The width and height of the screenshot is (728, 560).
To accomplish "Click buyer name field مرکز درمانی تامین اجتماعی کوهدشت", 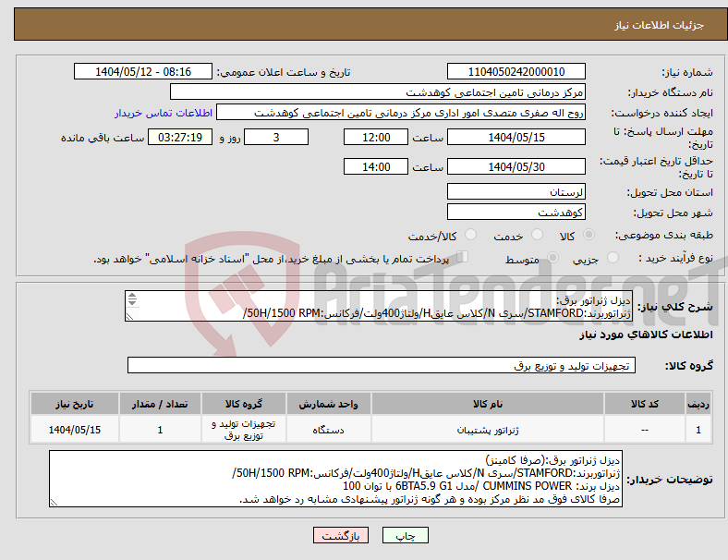I will point(378,91).
